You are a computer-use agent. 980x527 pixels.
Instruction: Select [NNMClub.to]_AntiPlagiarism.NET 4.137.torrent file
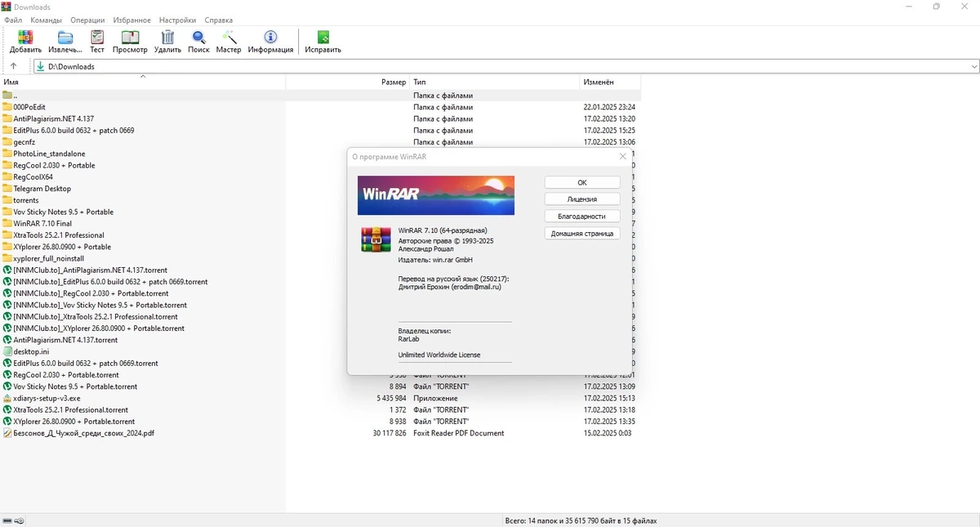pos(90,270)
